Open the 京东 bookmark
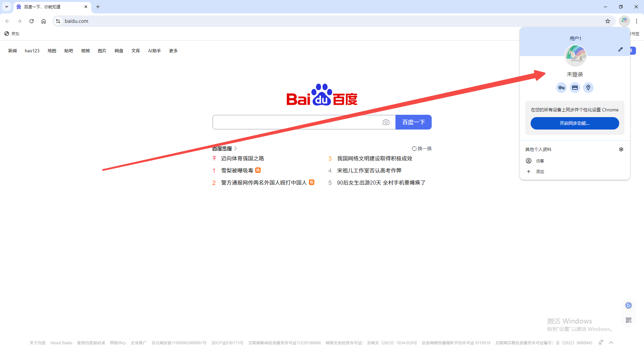The height and width of the screenshot is (349, 644). coord(12,34)
